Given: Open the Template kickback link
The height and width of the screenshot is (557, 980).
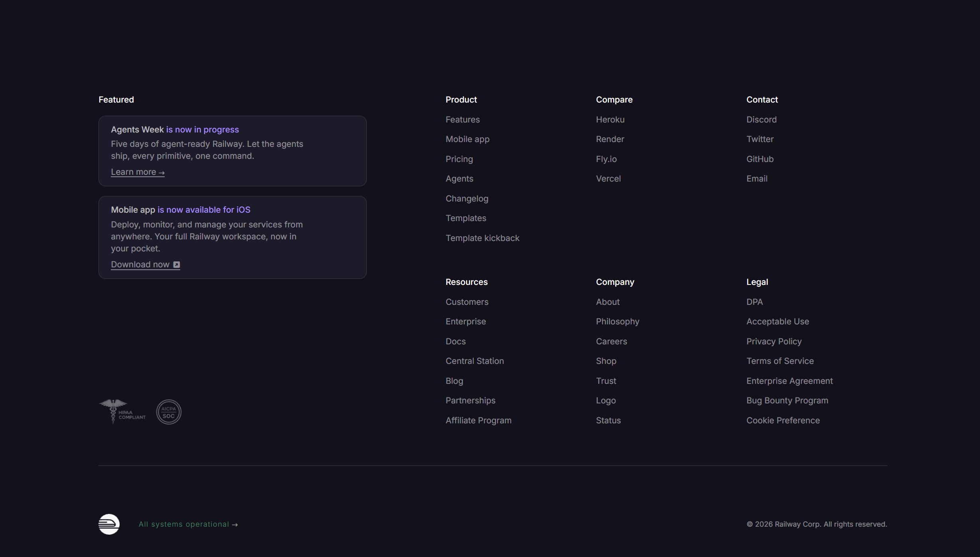Looking at the screenshot, I should pos(482,238).
